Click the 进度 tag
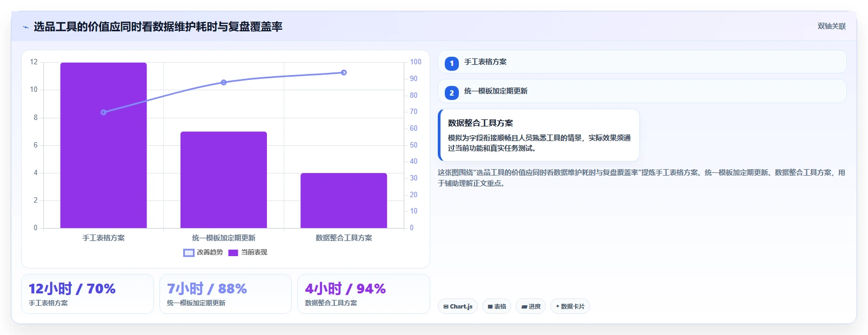This screenshot has height=335, width=868. (x=531, y=306)
